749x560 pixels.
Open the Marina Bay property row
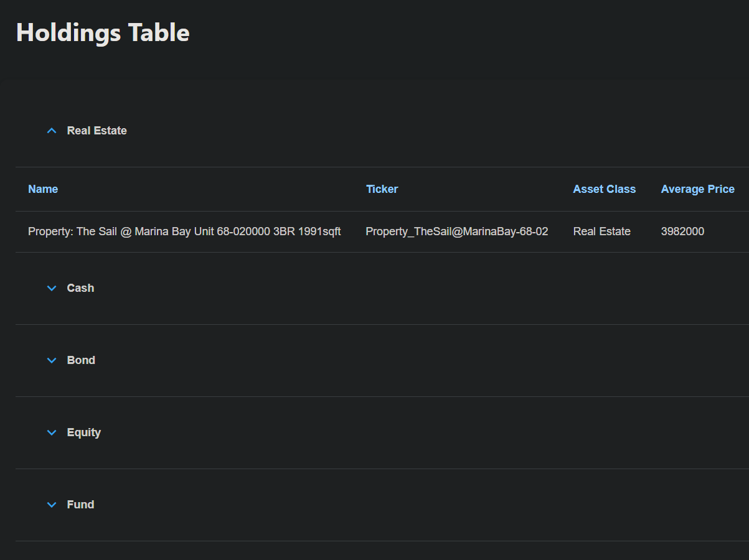[x=184, y=231]
